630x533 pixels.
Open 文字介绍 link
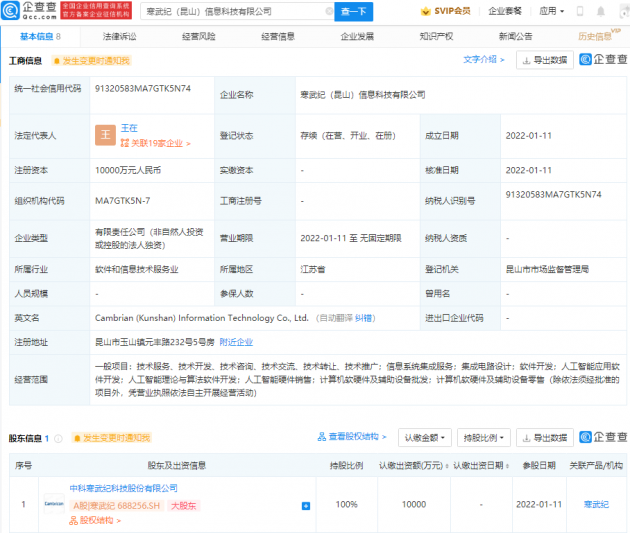pyautogui.click(x=483, y=59)
